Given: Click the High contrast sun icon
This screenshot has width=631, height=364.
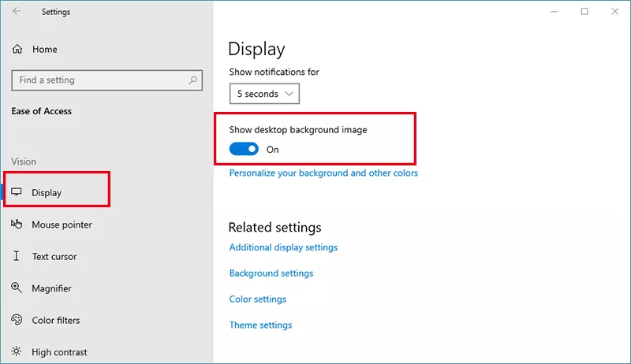Looking at the screenshot, I should pyautogui.click(x=17, y=351).
